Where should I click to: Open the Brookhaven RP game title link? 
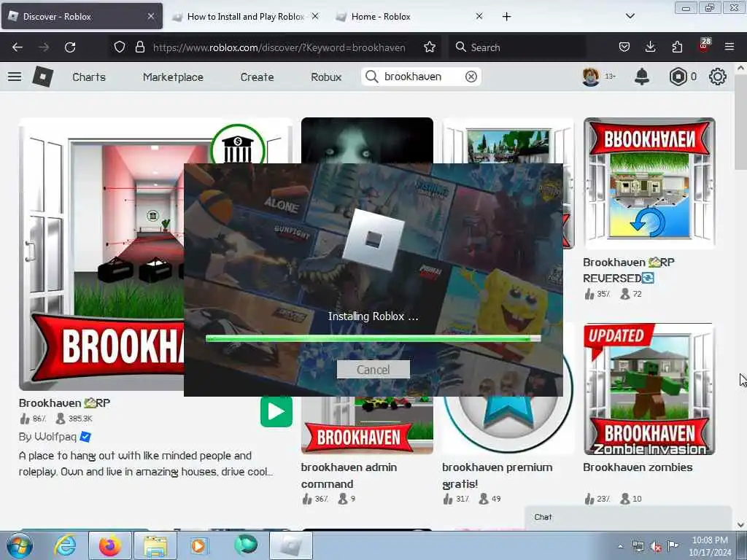pos(64,402)
